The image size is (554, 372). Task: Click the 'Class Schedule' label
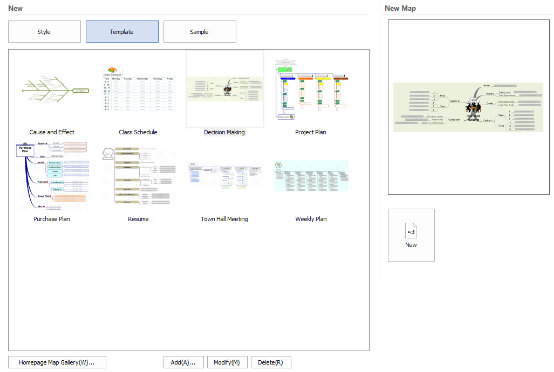138,132
